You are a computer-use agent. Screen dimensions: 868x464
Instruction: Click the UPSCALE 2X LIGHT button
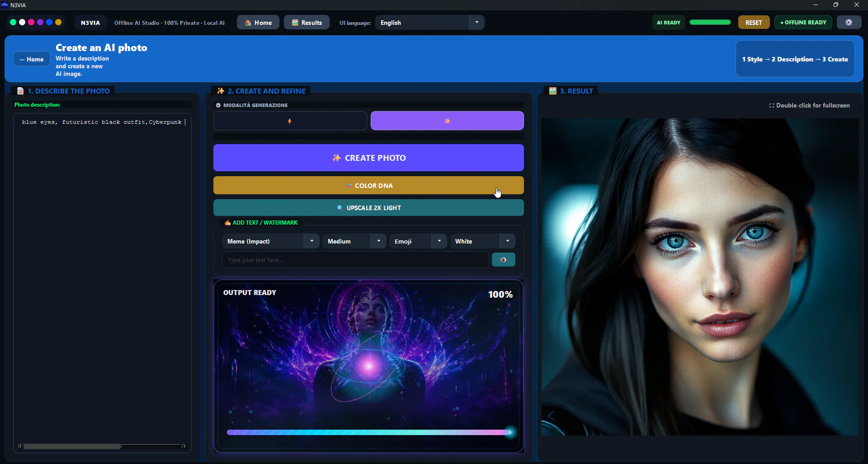coord(368,208)
